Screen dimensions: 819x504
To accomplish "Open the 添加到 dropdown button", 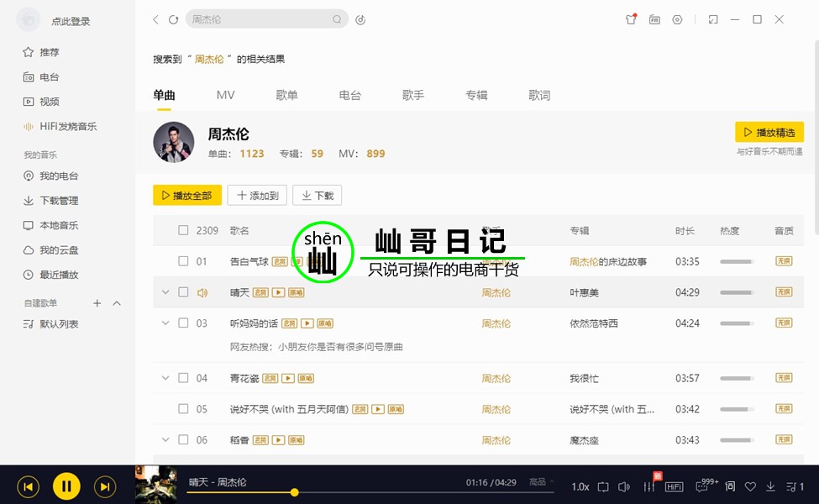I will pos(257,196).
